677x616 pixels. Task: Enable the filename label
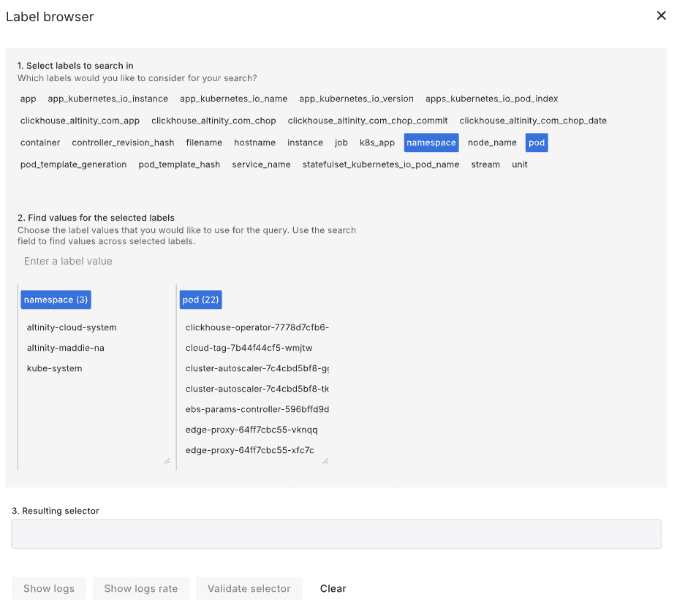(x=204, y=142)
